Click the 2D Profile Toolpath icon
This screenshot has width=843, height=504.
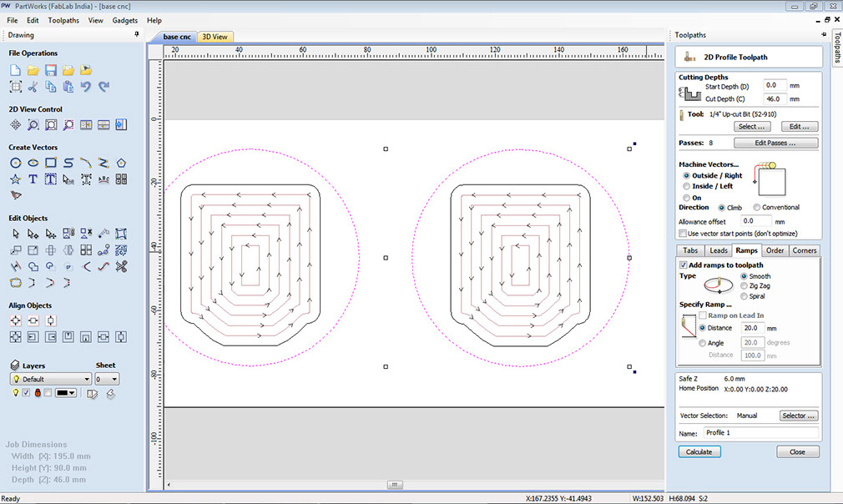(689, 57)
